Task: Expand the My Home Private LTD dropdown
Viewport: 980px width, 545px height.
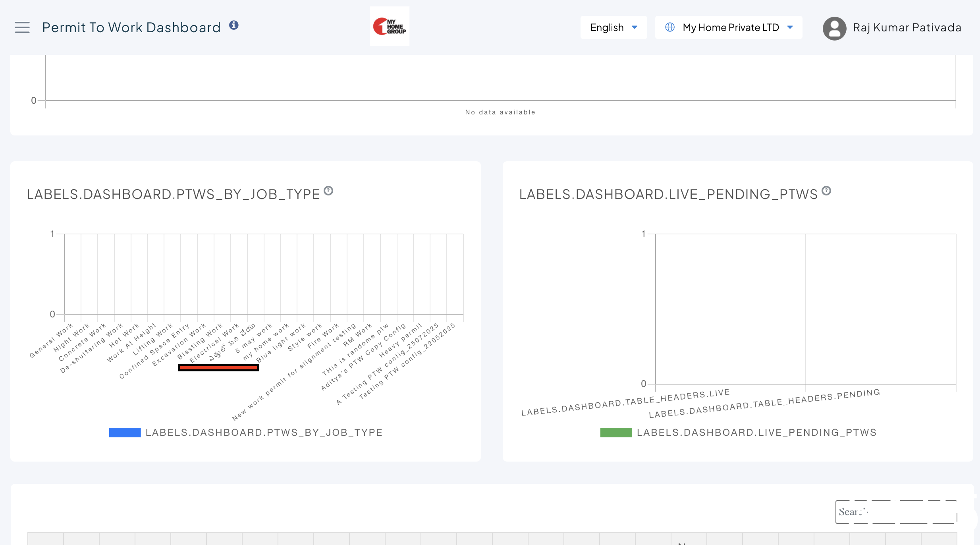Action: click(x=731, y=27)
